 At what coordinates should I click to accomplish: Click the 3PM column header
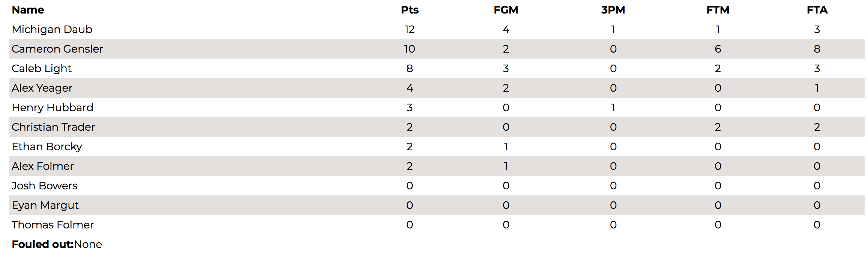click(x=613, y=10)
